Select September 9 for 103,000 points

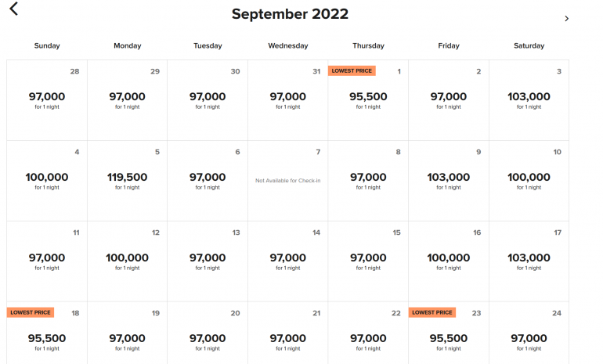click(449, 181)
